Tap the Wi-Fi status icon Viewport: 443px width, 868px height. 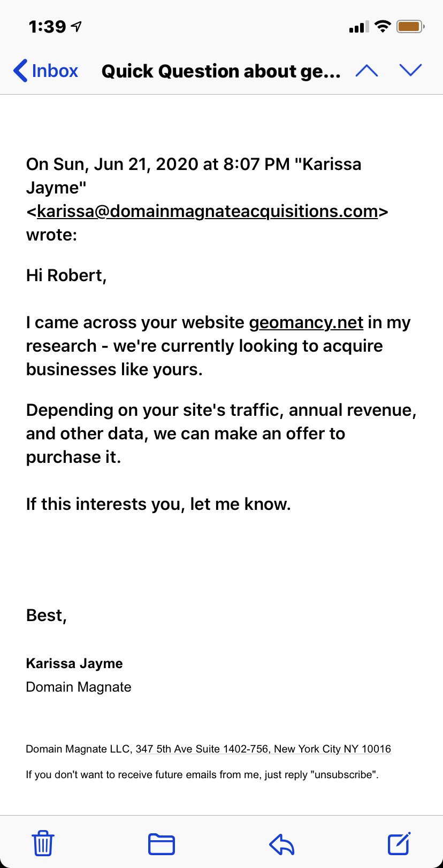(383, 26)
